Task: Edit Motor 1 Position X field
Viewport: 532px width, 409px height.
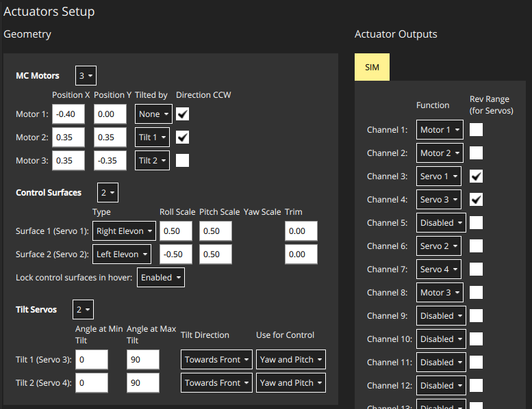Action: click(x=68, y=114)
